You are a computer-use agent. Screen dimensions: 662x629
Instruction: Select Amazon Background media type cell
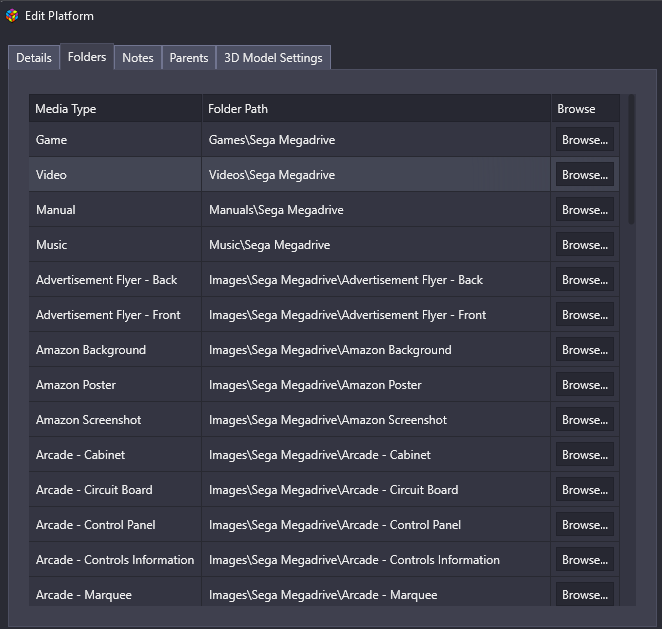click(x=115, y=350)
